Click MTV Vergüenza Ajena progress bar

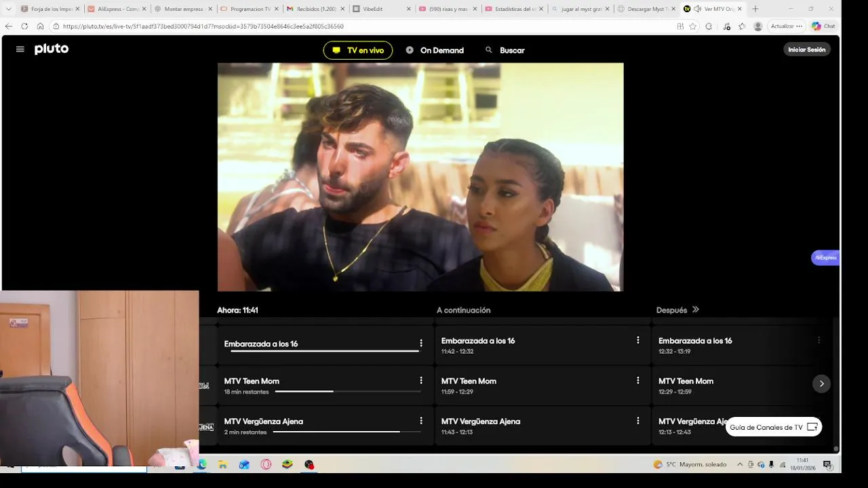click(346, 431)
